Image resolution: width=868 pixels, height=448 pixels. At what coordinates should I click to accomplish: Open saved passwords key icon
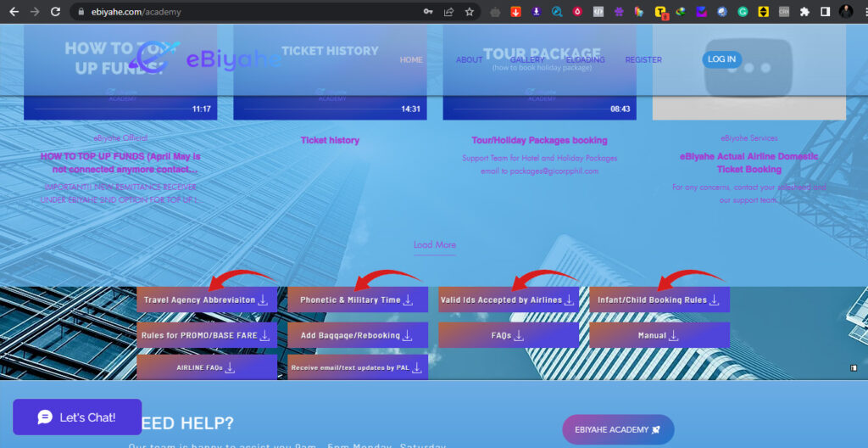coord(428,12)
